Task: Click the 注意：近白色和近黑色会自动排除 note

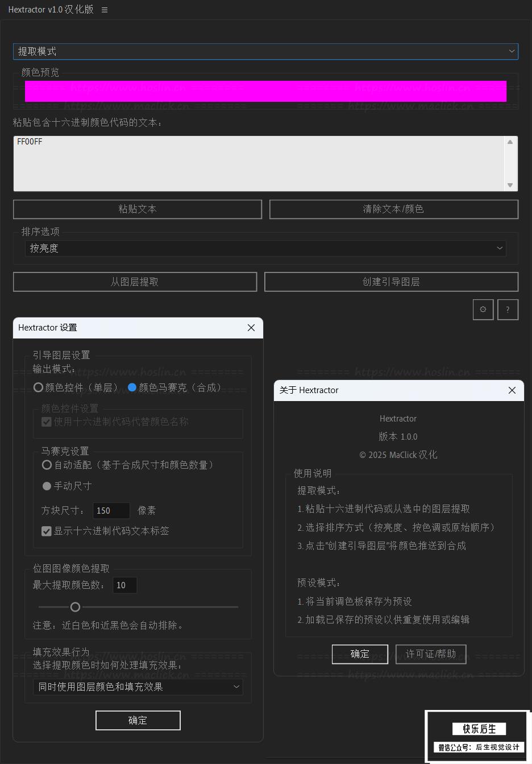Action: (x=109, y=625)
